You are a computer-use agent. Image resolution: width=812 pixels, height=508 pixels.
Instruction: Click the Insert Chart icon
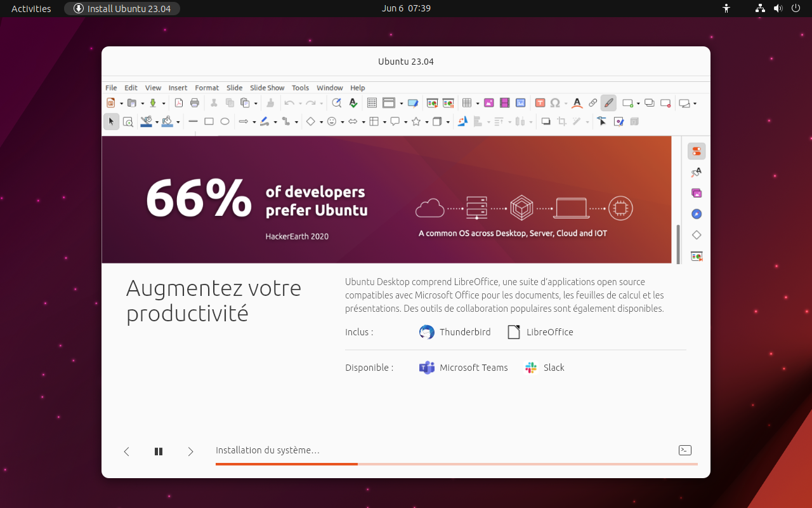[x=521, y=103]
